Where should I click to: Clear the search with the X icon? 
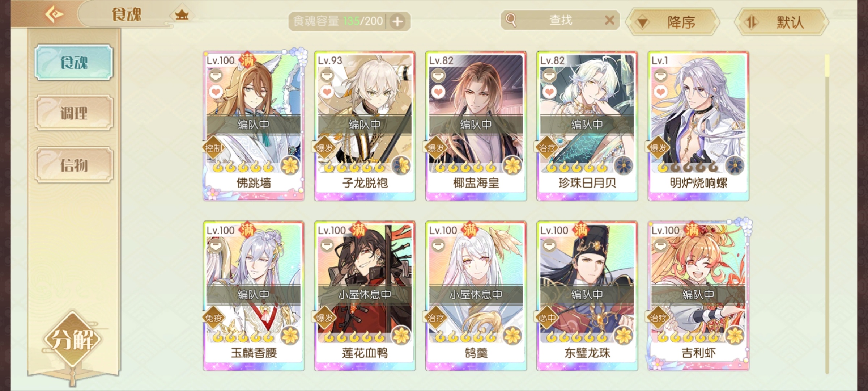(610, 20)
